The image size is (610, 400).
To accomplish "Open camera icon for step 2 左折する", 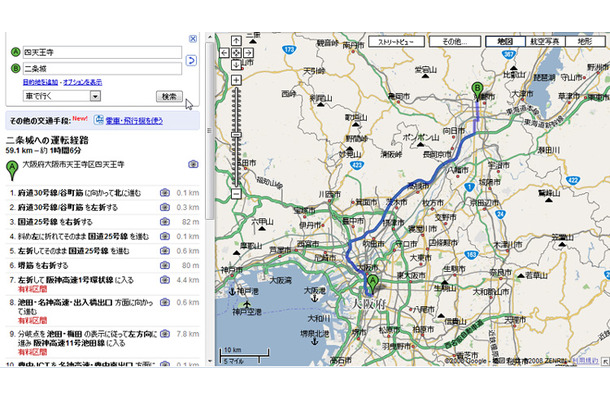I will point(165,207).
